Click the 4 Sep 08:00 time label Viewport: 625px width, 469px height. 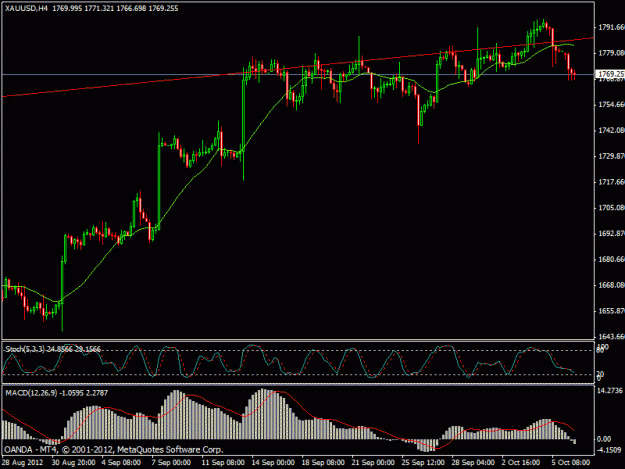[121, 463]
